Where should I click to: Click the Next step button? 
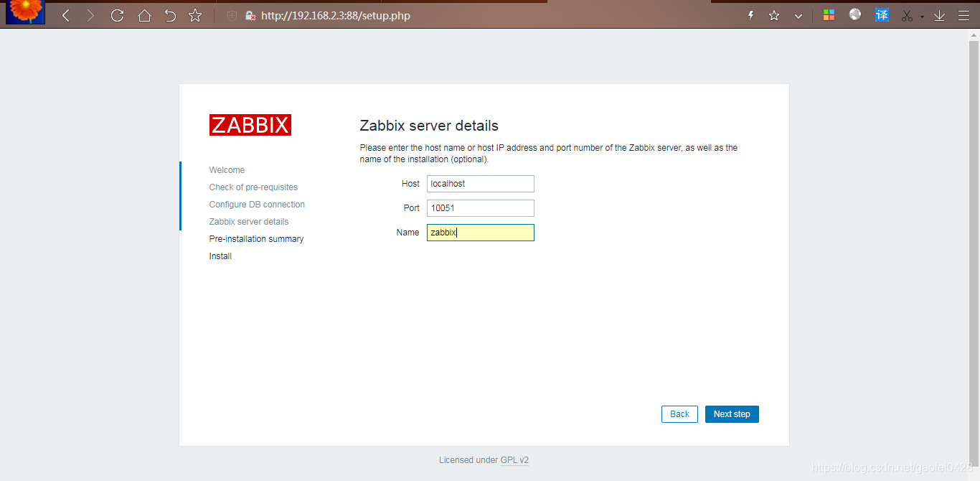732,414
